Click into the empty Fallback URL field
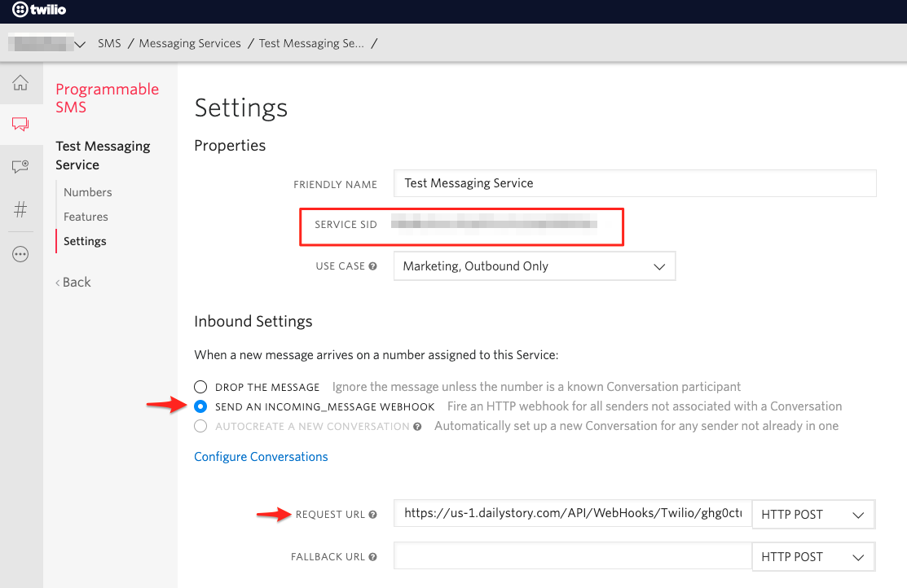 tap(573, 556)
